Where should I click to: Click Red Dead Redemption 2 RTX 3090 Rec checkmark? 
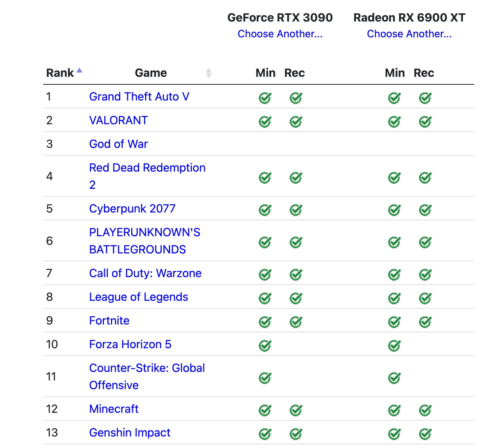(296, 177)
